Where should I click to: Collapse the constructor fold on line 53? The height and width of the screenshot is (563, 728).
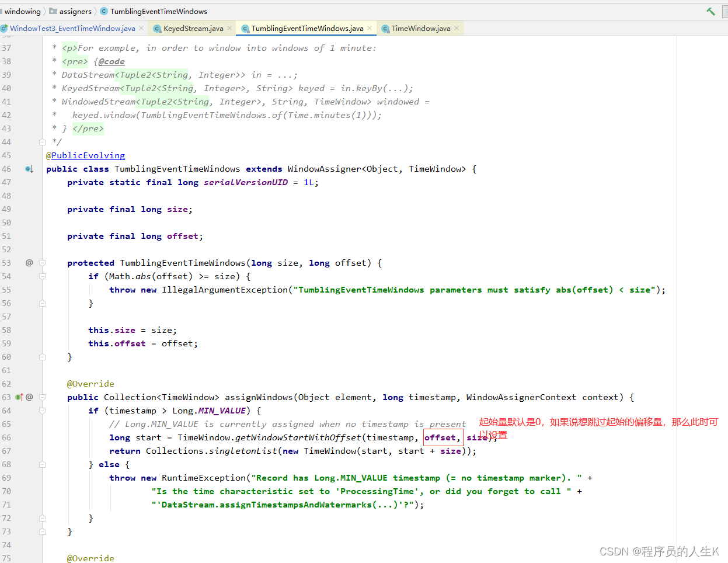(x=42, y=263)
